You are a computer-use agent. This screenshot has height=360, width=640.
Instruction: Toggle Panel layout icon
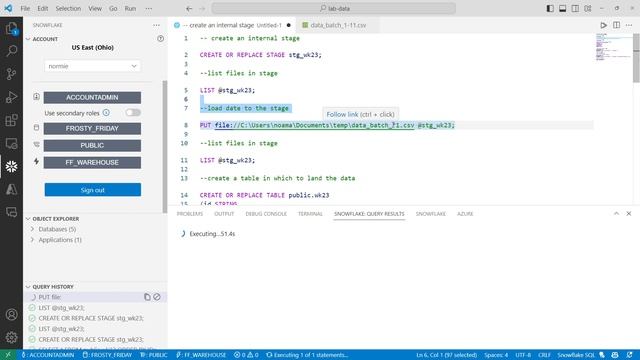[x=563, y=8]
